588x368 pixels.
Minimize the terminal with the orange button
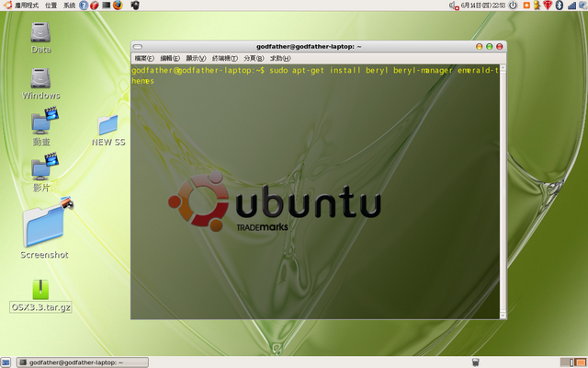(x=480, y=47)
